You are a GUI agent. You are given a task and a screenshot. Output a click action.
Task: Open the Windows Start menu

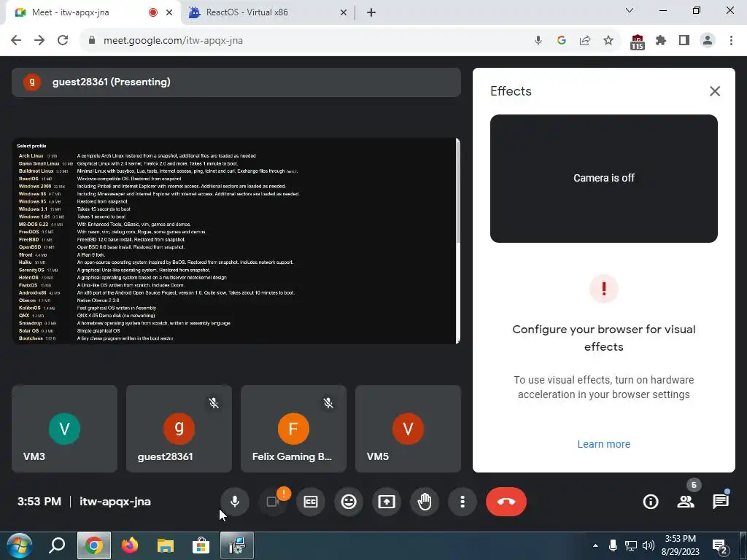coord(19,545)
